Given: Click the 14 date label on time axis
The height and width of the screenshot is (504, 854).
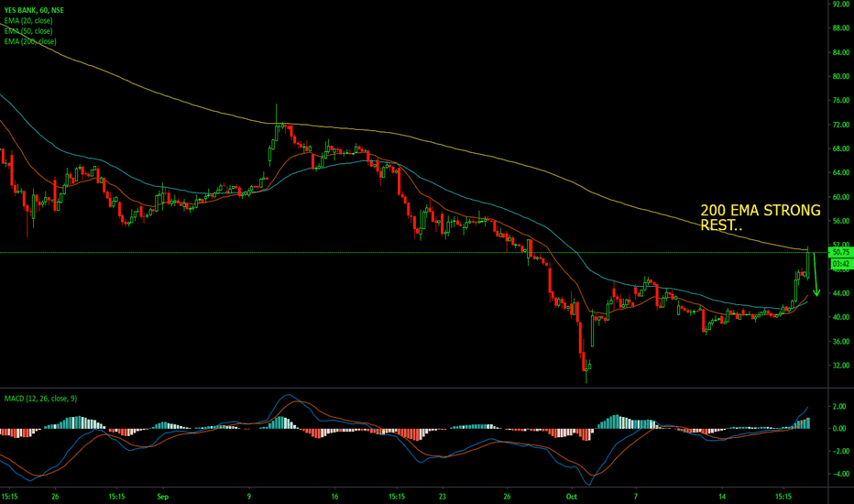Looking at the screenshot, I should (x=722, y=497).
